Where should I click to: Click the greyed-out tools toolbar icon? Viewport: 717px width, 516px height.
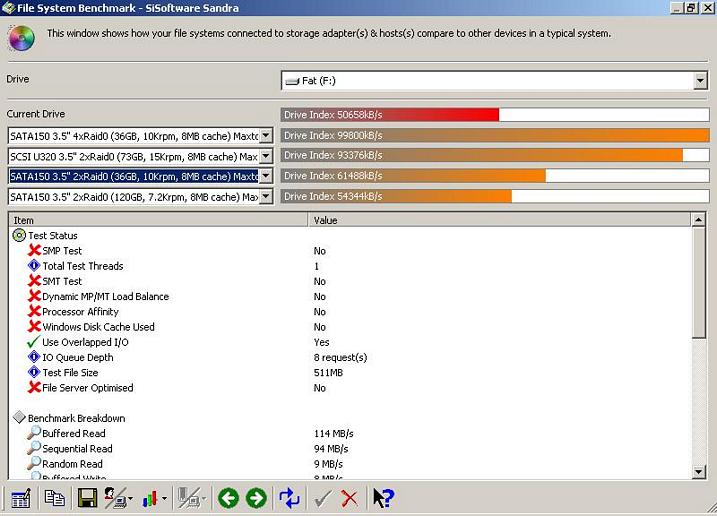[x=189, y=498]
